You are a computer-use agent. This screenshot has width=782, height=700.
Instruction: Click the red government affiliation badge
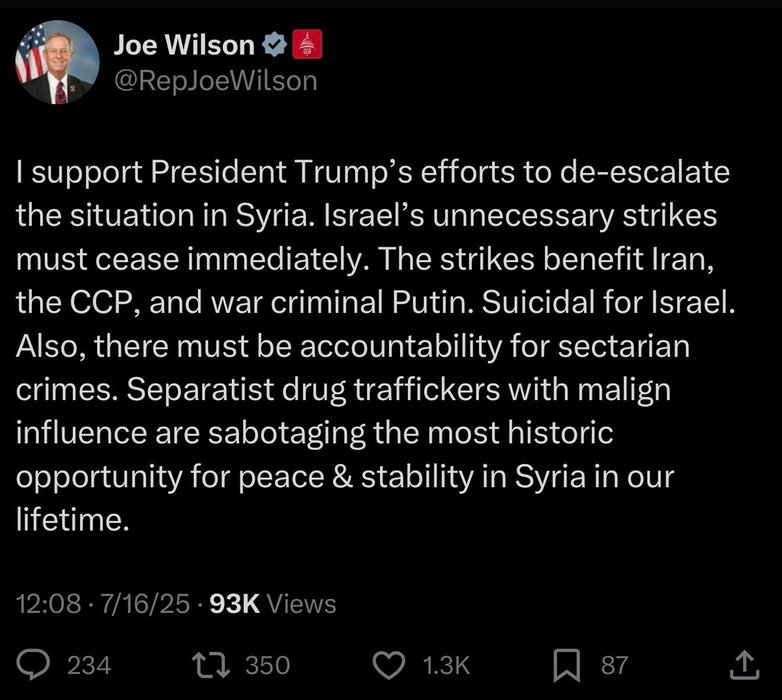click(x=306, y=45)
